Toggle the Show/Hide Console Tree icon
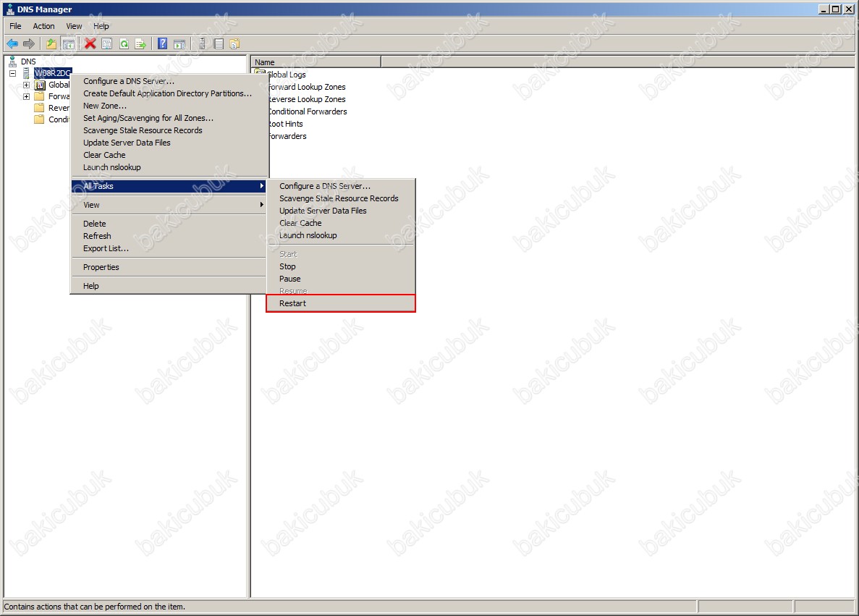859x616 pixels. point(69,44)
